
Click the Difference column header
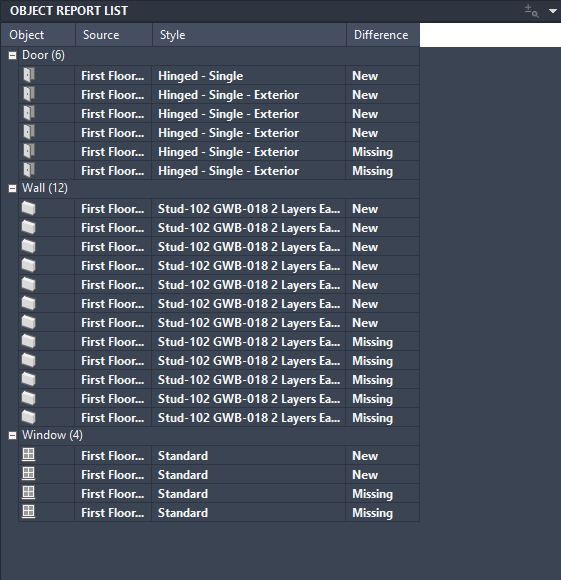pyautogui.click(x=383, y=35)
